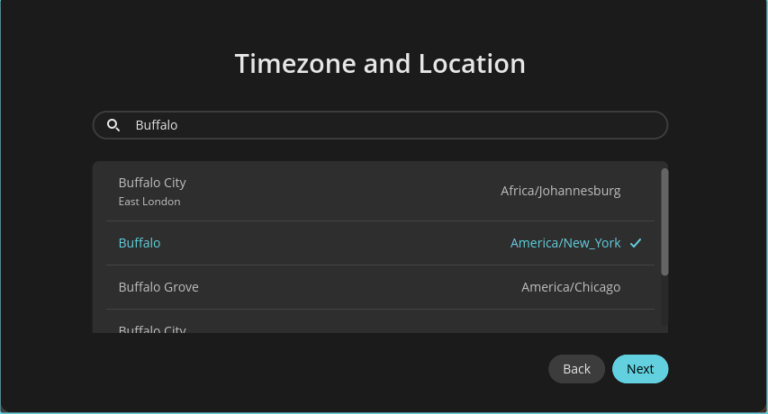Image resolution: width=768 pixels, height=414 pixels.
Task: Click the Africa/Johannesburg timezone label
Action: (x=560, y=191)
